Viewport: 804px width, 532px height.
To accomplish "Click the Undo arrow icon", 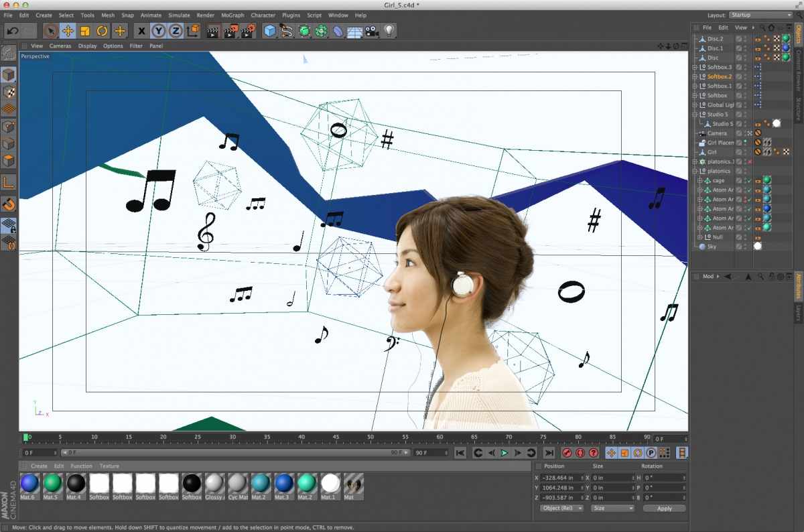I will [x=12, y=31].
